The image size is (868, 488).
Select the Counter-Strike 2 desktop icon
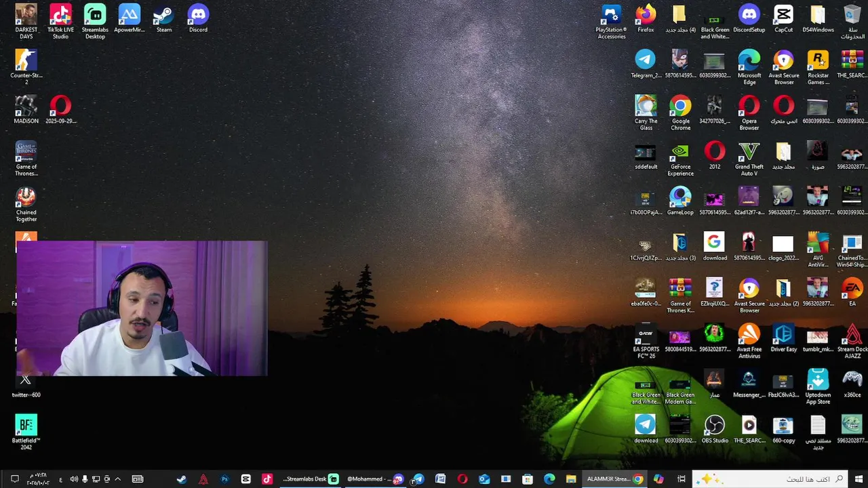click(26, 67)
